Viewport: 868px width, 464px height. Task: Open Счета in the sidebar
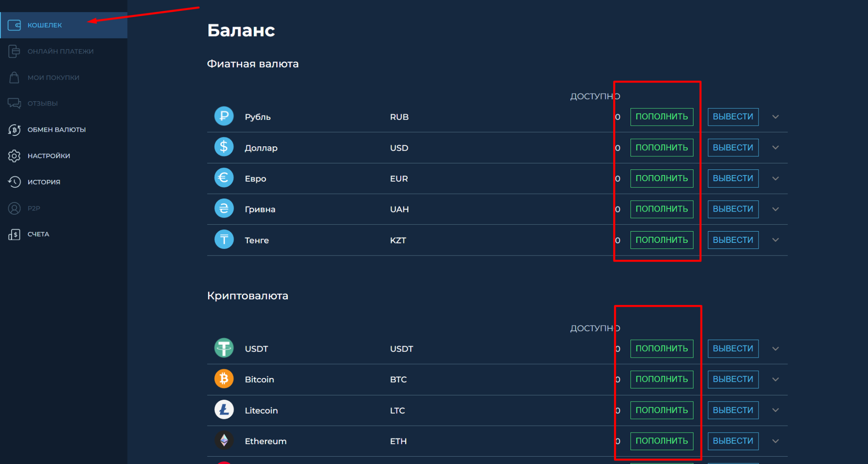[38, 234]
